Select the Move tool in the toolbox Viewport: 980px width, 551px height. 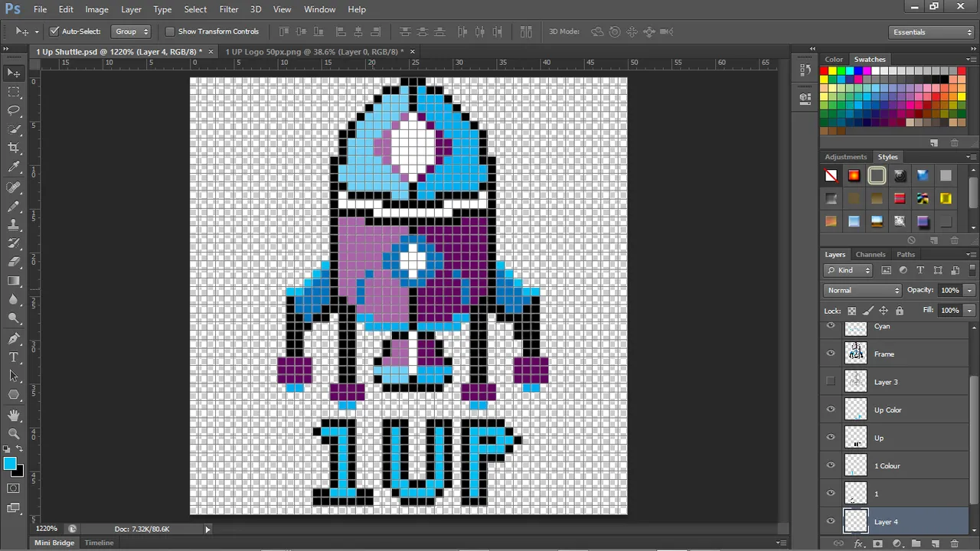coord(14,73)
